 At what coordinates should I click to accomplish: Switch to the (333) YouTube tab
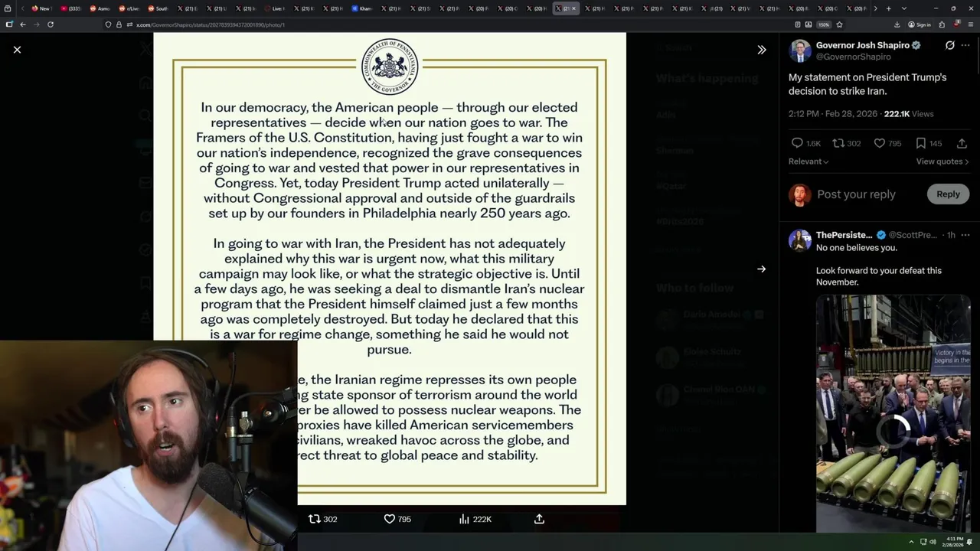click(70, 8)
